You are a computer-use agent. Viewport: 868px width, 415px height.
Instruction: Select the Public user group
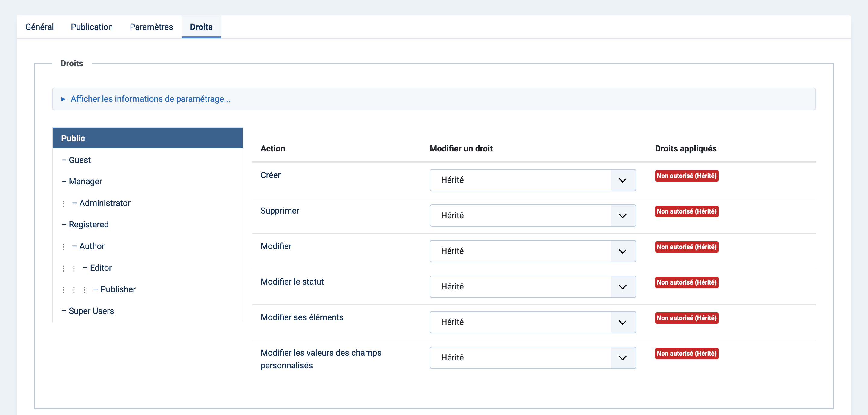(x=148, y=138)
